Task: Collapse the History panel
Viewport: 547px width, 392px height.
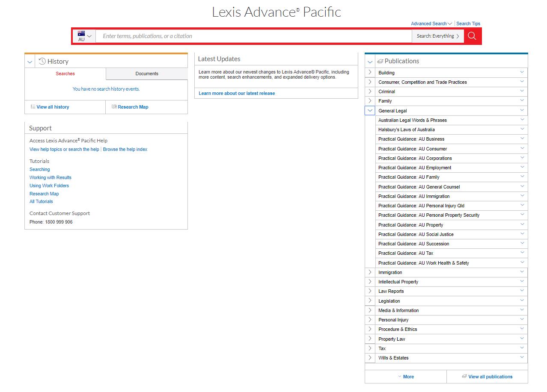Action: click(29, 61)
